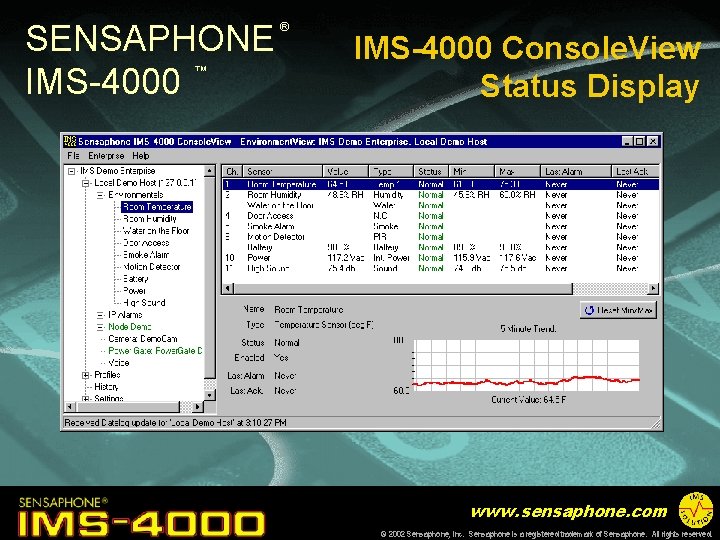
Task: Select Room Temperature in the tree
Action: point(157,207)
